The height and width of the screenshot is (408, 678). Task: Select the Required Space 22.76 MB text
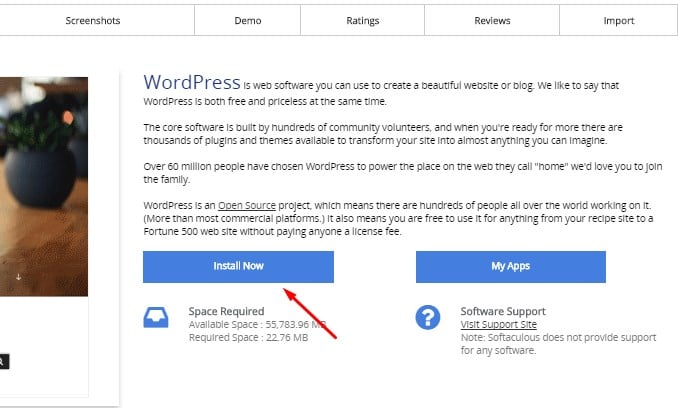(x=248, y=338)
